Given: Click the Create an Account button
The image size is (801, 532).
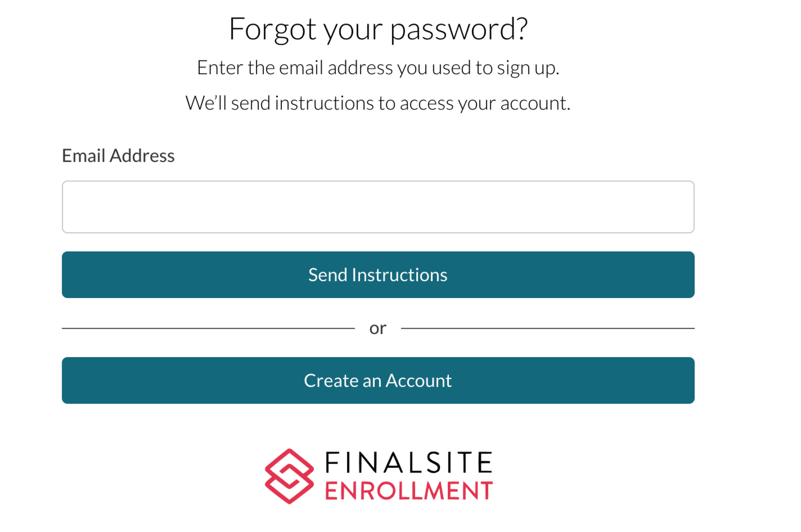Looking at the screenshot, I should pos(378,380).
